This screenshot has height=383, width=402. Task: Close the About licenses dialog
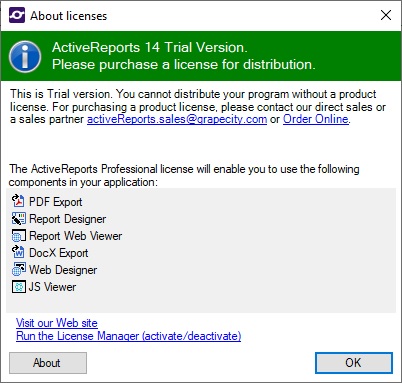(386, 15)
